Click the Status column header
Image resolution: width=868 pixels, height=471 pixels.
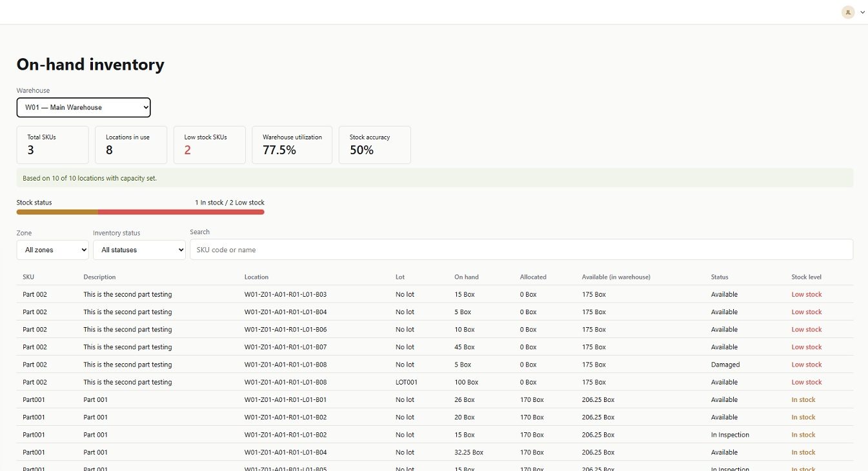(720, 277)
